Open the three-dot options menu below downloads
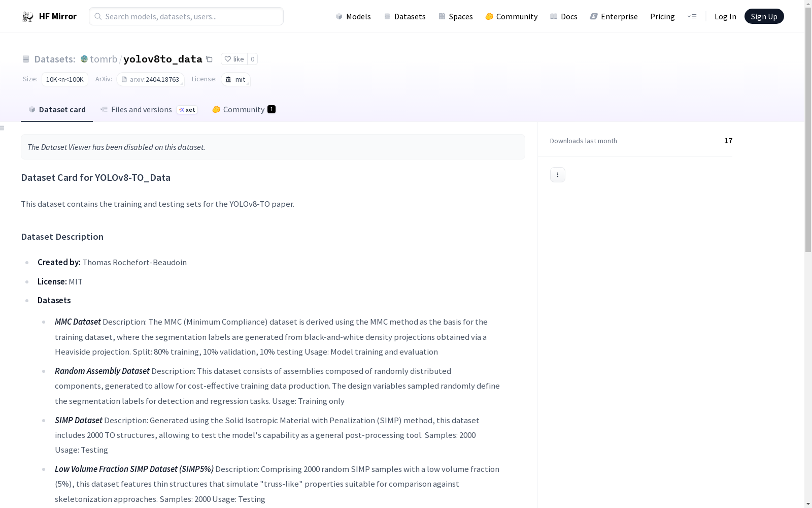 558,175
